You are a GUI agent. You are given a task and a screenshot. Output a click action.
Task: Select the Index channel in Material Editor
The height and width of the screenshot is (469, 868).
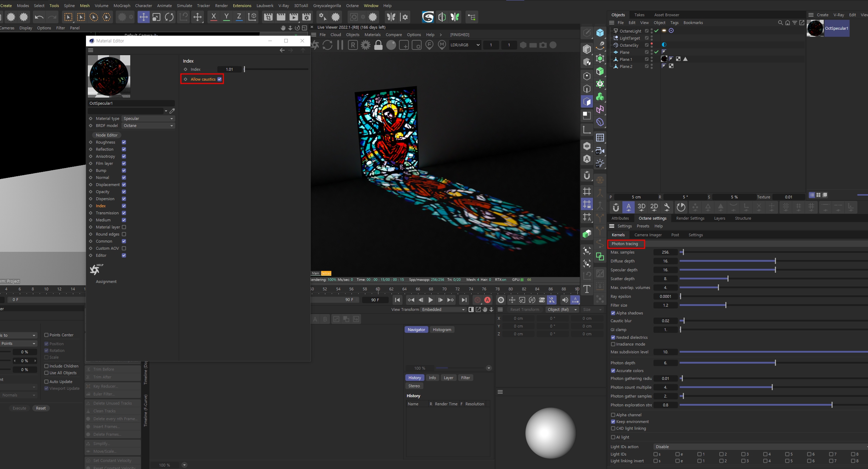(101, 206)
